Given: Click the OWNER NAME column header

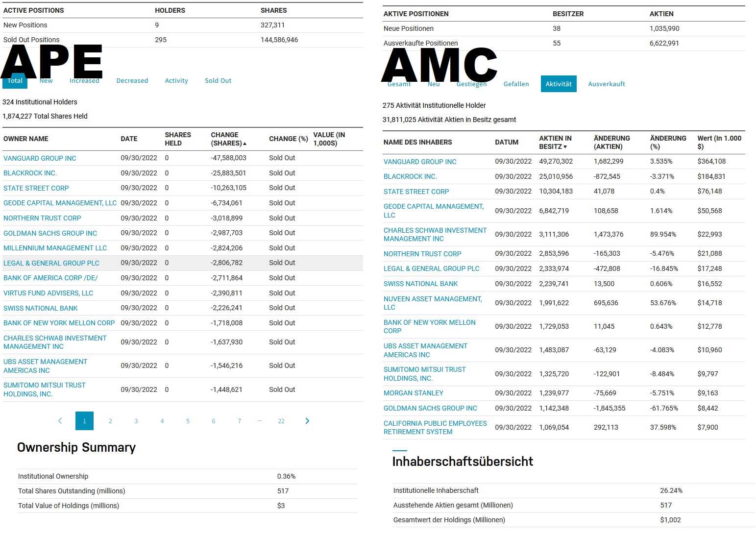Looking at the screenshot, I should tap(26, 139).
